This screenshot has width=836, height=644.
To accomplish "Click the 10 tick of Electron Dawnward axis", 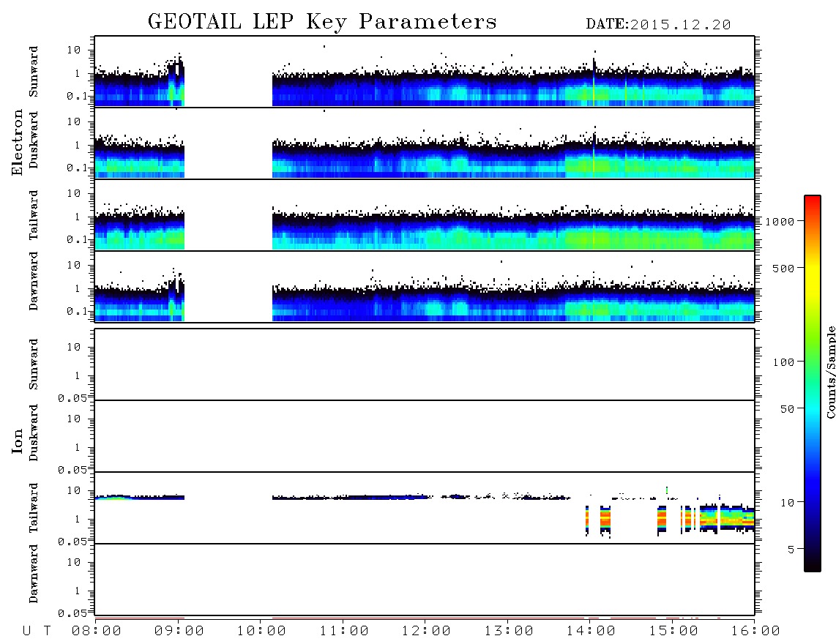I will coord(74,265).
